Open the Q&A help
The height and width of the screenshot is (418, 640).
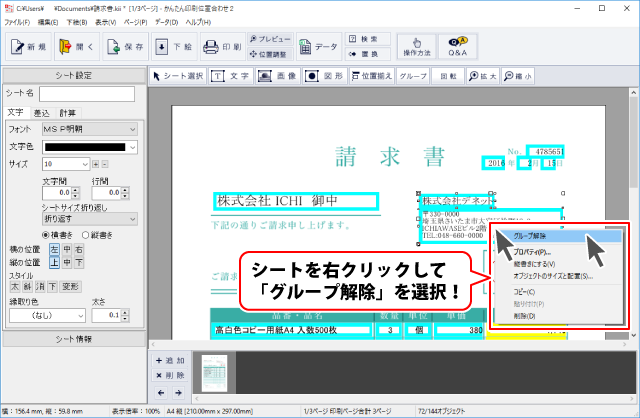click(457, 47)
